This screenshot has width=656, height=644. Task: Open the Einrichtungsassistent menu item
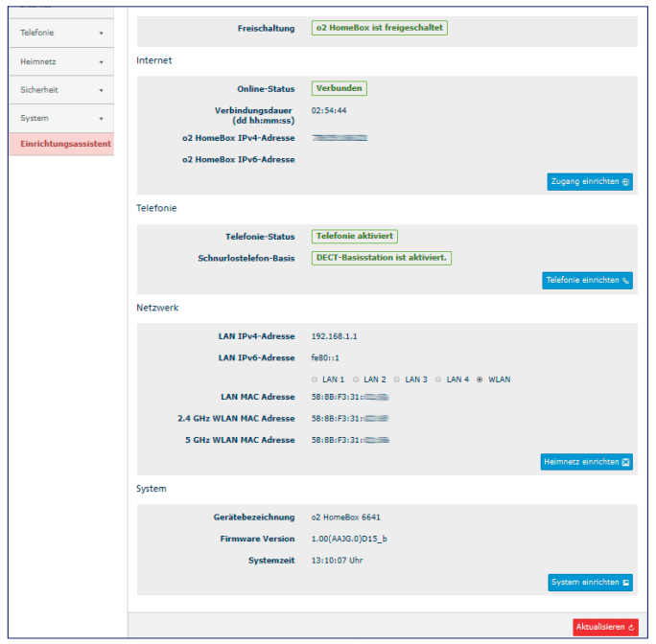61,144
